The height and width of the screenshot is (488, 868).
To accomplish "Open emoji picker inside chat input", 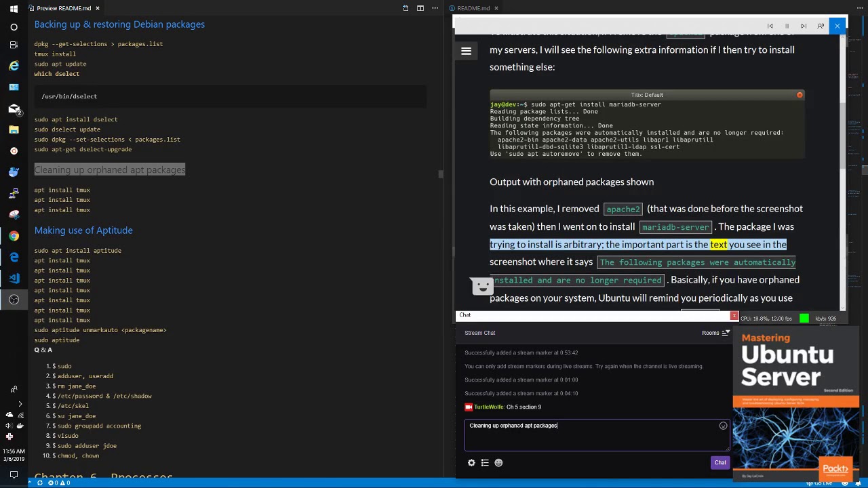I will [723, 426].
